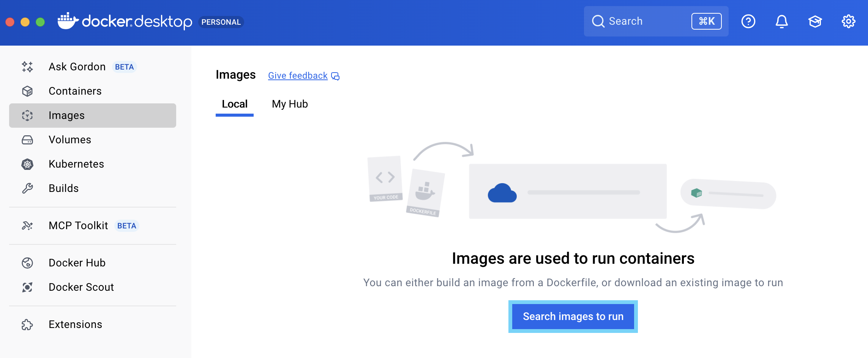Open the Learning center graduation cap
Viewport: 868px width, 358px height.
tap(815, 21)
